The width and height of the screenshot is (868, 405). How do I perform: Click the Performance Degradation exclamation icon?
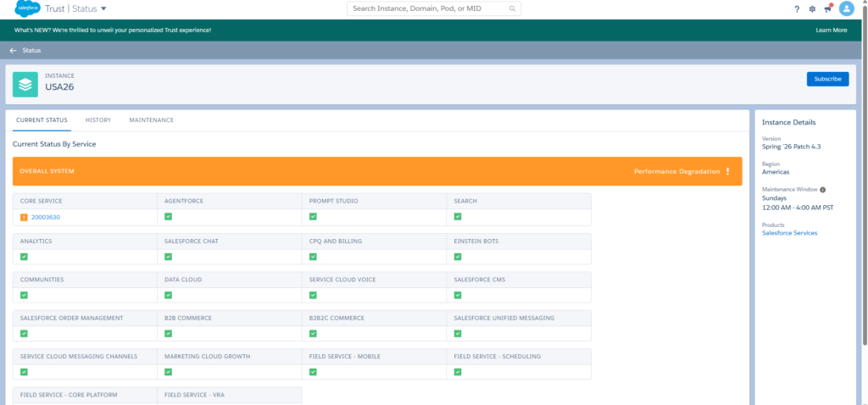point(727,171)
